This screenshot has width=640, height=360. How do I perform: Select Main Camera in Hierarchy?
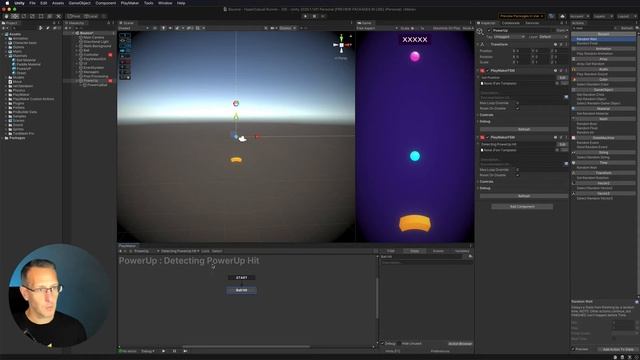pyautogui.click(x=93, y=37)
